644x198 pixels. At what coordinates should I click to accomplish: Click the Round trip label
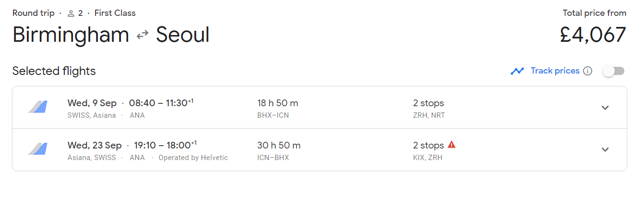34,13
